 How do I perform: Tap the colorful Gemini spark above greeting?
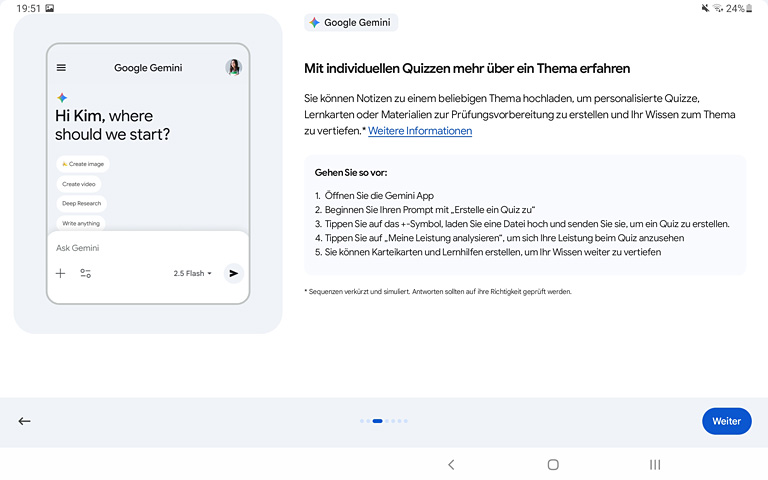point(62,98)
